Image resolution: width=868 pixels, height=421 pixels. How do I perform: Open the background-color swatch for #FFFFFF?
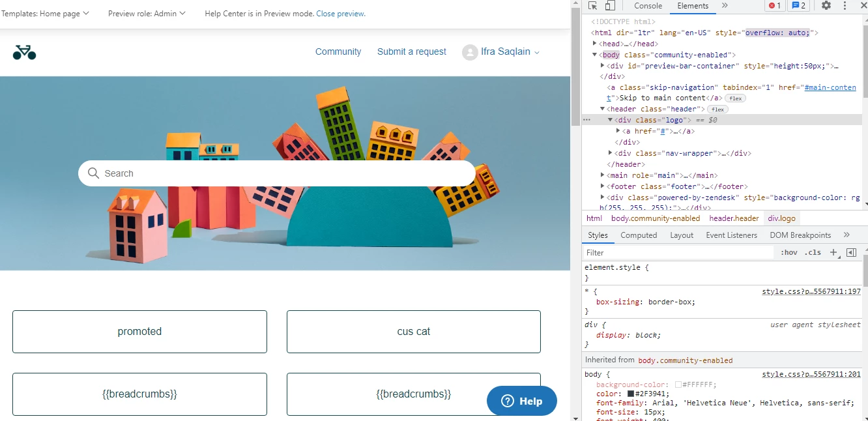(678, 385)
